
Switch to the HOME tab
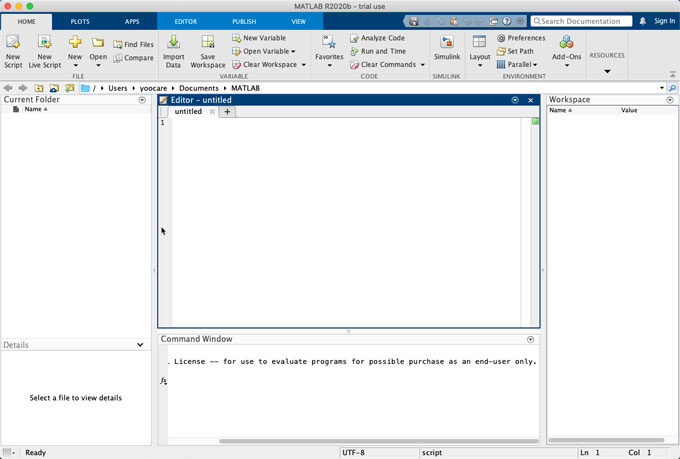point(26,21)
